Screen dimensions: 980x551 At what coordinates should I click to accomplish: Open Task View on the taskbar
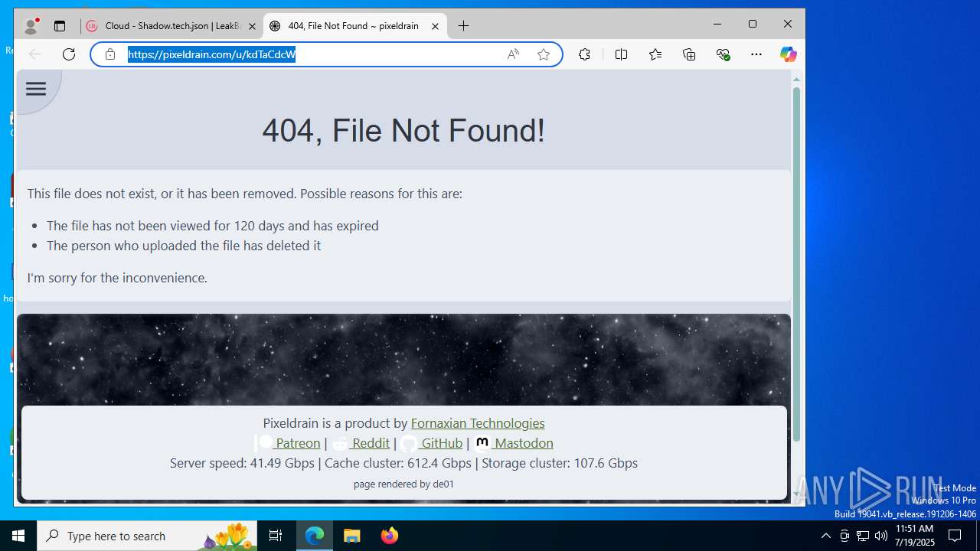276,536
